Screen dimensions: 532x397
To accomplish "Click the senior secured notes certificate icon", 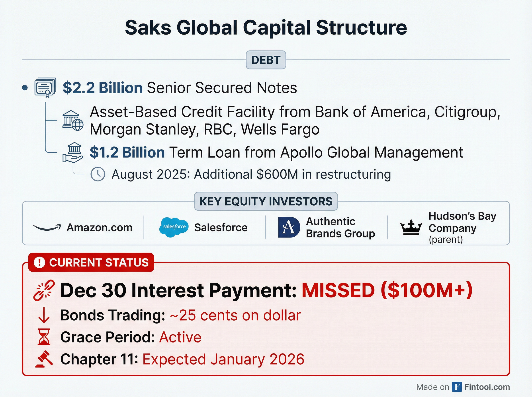I will (45, 88).
